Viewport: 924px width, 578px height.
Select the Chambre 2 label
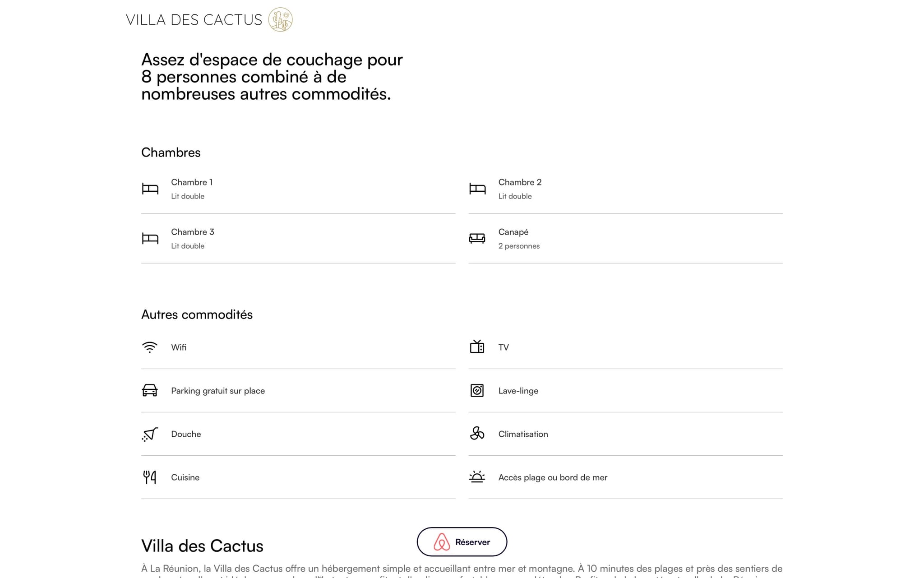click(x=520, y=182)
